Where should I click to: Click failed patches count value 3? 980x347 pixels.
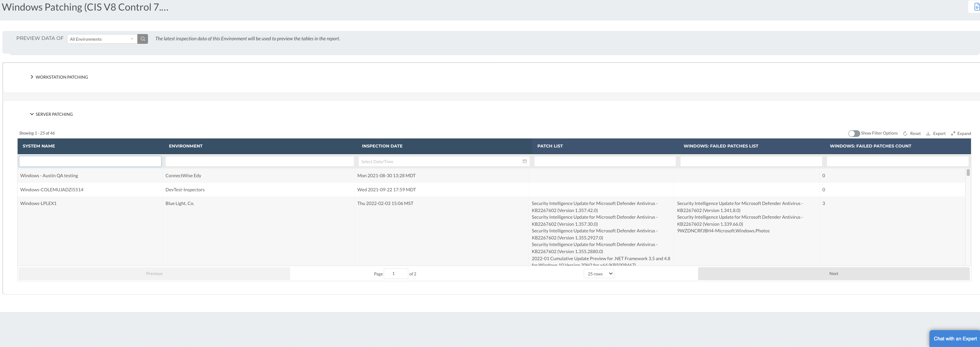point(824,203)
